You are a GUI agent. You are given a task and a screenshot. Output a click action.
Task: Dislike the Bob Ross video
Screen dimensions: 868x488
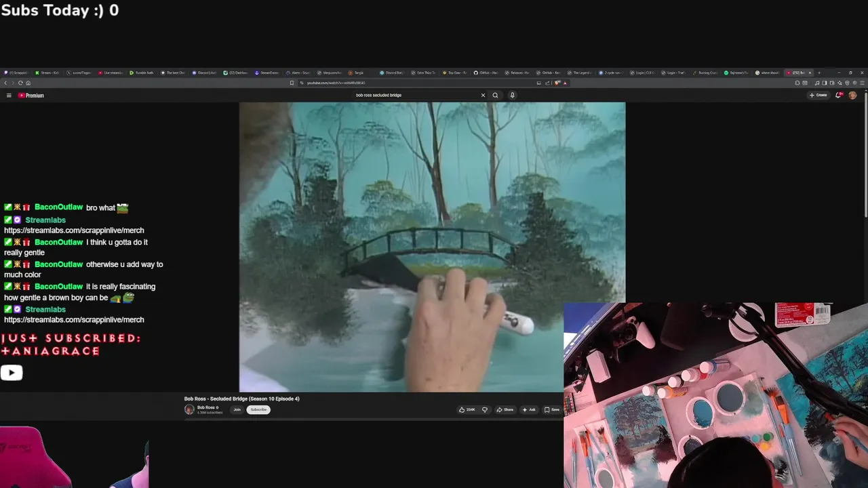pyautogui.click(x=484, y=409)
